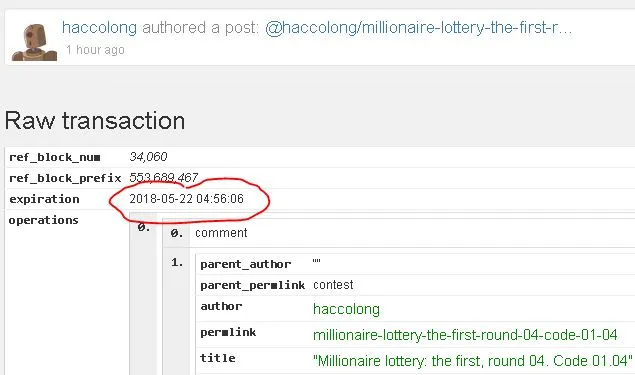Click the permlink field label

(228, 333)
